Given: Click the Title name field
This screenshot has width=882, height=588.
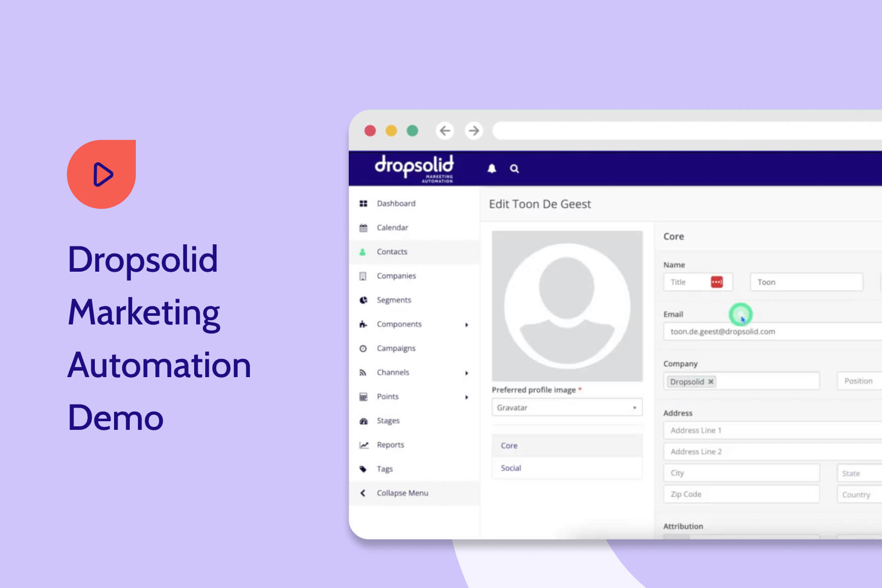Looking at the screenshot, I should tap(697, 282).
